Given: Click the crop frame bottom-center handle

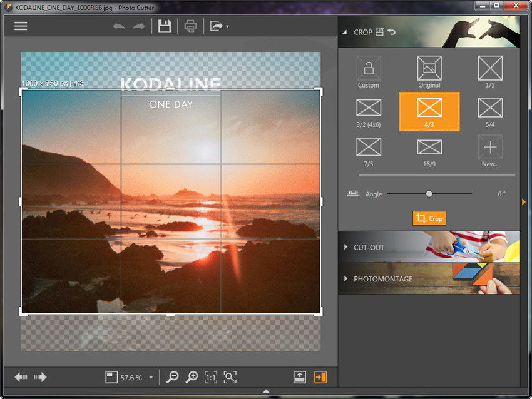Looking at the screenshot, I should [x=171, y=315].
